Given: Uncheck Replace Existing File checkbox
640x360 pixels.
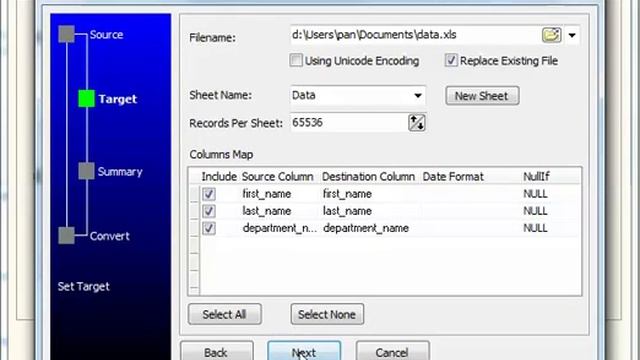Looking at the screenshot, I should (x=451, y=60).
